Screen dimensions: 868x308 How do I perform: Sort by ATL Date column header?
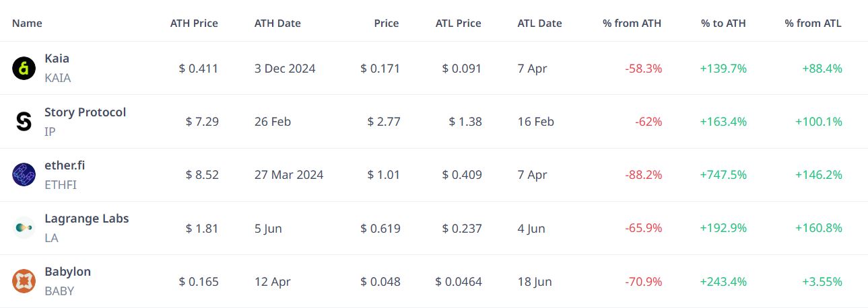point(539,23)
